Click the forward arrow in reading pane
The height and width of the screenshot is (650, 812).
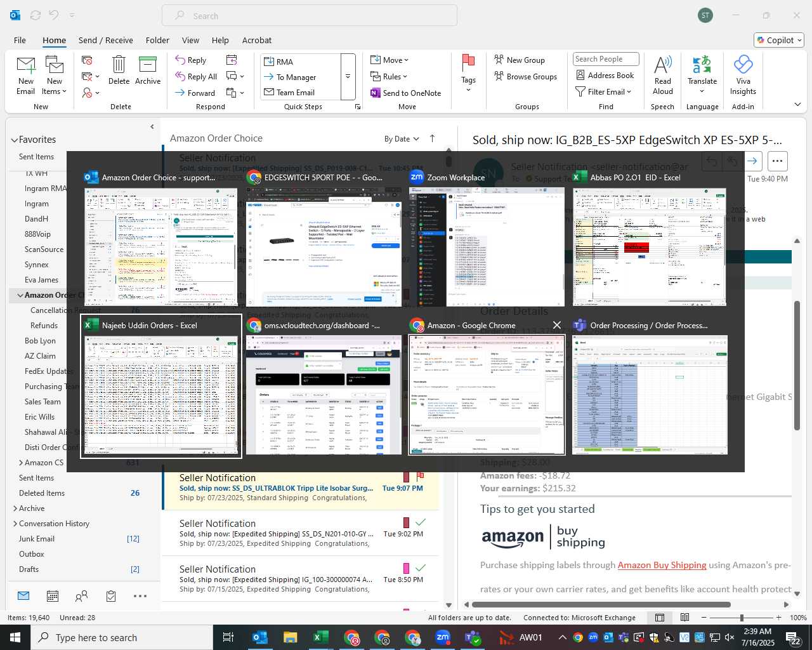[752, 161]
